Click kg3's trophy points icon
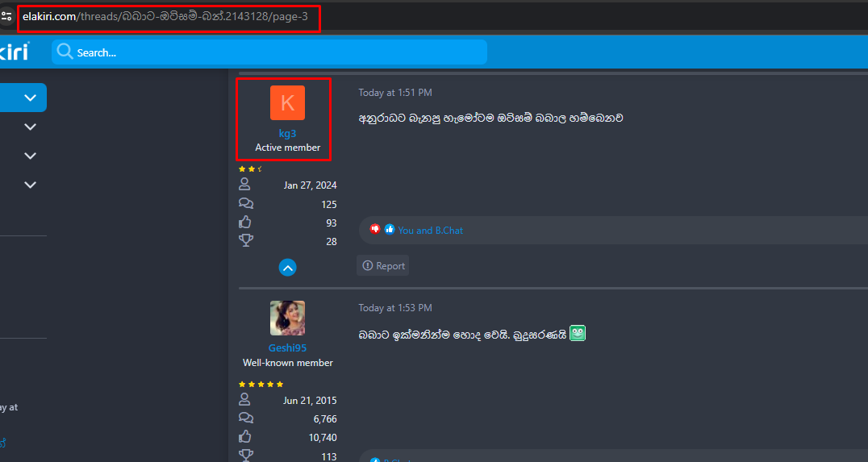This screenshot has width=868, height=462. click(x=246, y=241)
